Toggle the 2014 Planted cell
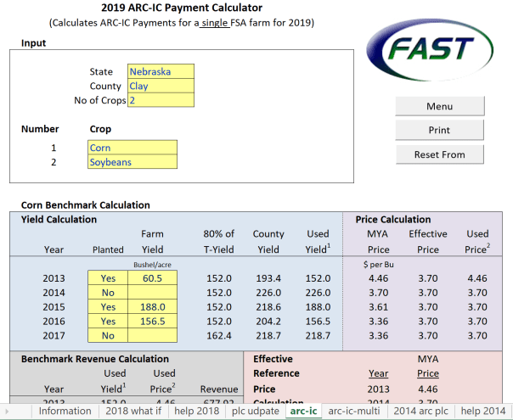Screen dimensions: 513x420 (x=107, y=293)
